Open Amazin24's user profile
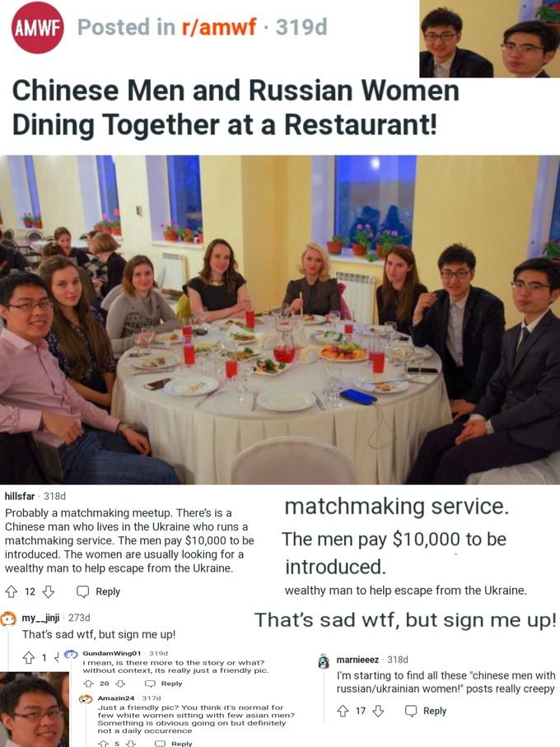Image resolution: width=560 pixels, height=747 pixels. point(116,698)
